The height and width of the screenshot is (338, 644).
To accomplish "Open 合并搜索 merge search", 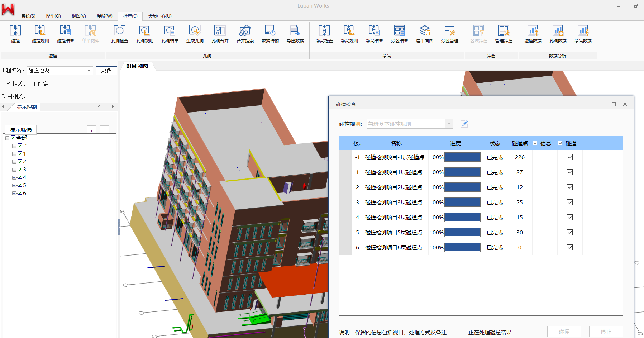I will (245, 34).
